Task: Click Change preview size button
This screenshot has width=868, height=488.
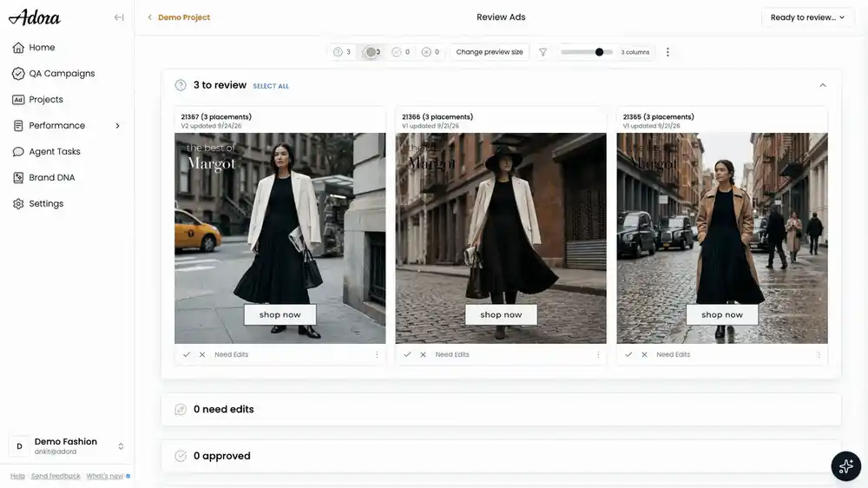Action: pyautogui.click(x=490, y=52)
